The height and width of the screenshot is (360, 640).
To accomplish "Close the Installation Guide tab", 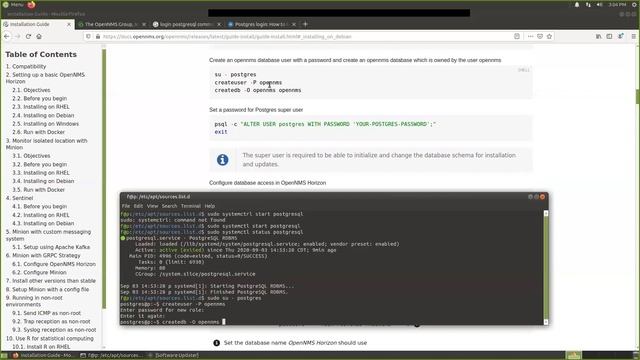I will pos(69,24).
